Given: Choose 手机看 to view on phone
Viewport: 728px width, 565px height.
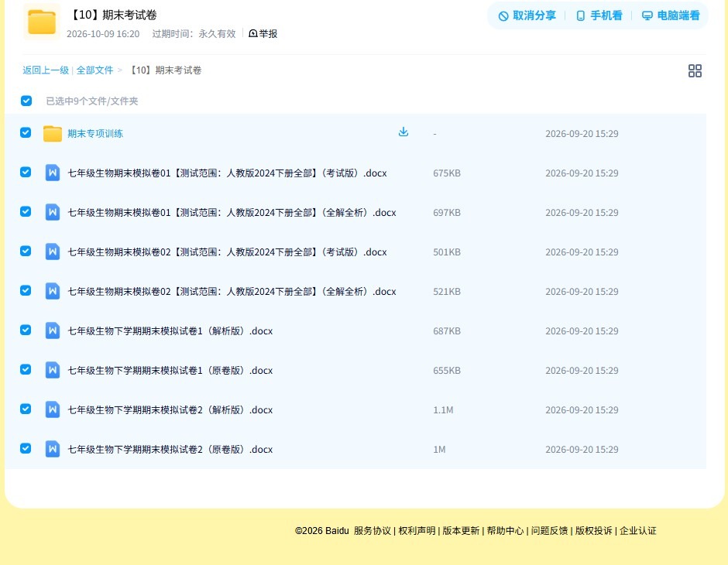Looking at the screenshot, I should coord(599,15).
